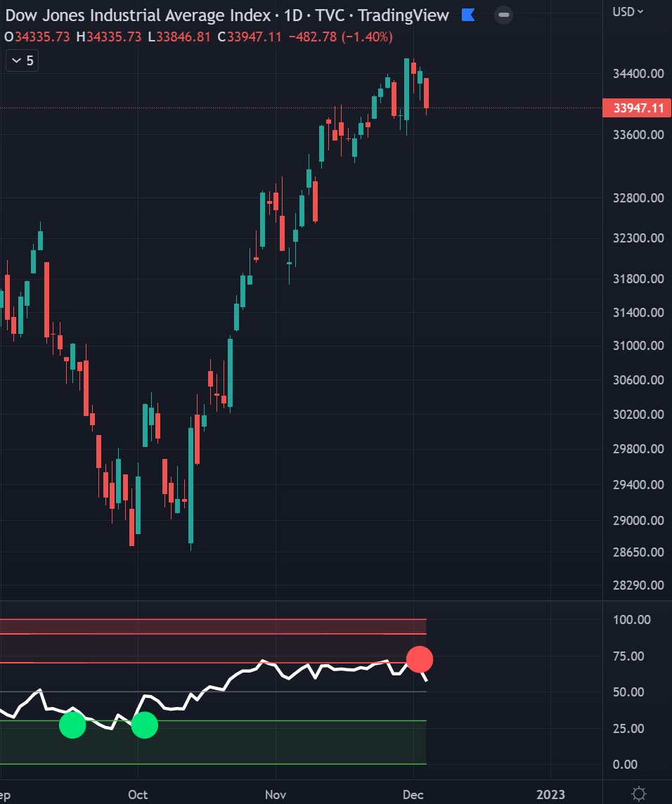The width and height of the screenshot is (672, 804).
Task: Click the 28290.00 price axis label
Action: point(638,585)
